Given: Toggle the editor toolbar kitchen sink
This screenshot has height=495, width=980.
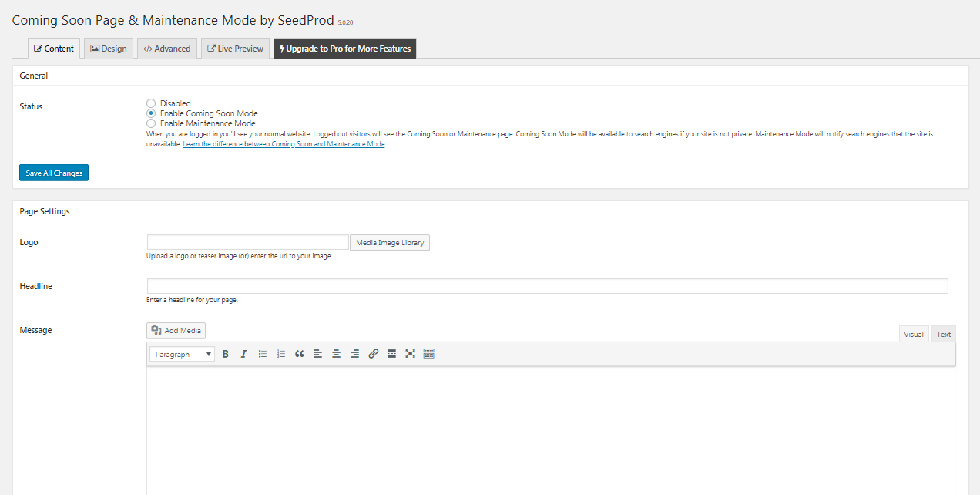Looking at the screenshot, I should coord(429,354).
